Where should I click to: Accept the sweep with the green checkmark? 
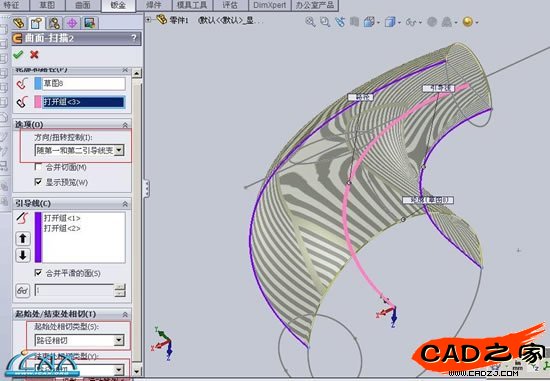pyautogui.click(x=18, y=54)
